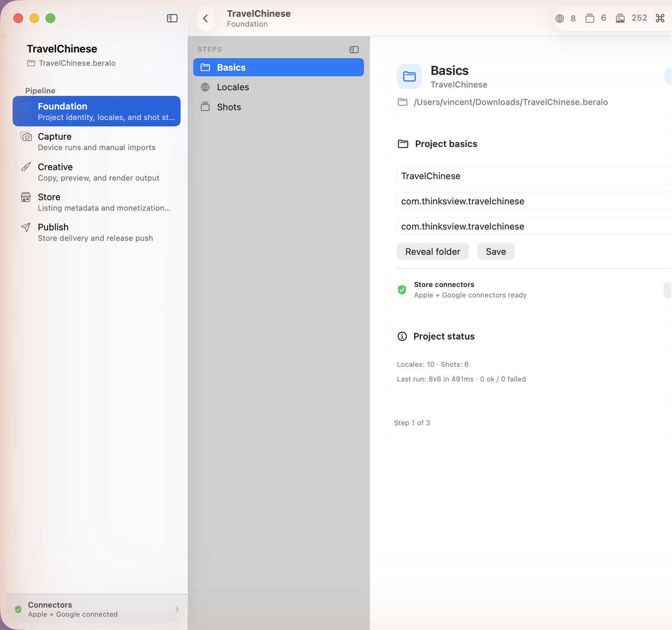The width and height of the screenshot is (672, 630).
Task: Click the Creative paintbrush icon
Action: coord(26,167)
